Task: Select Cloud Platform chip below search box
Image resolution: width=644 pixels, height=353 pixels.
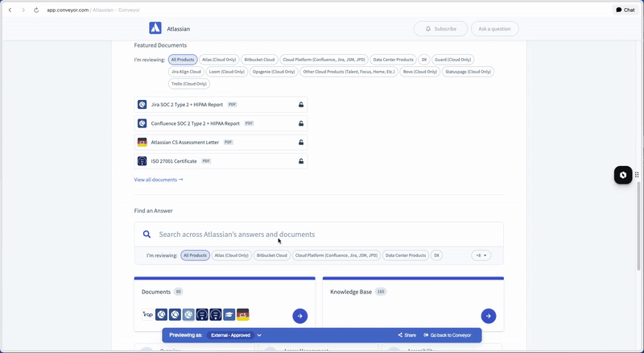Action: click(336, 255)
